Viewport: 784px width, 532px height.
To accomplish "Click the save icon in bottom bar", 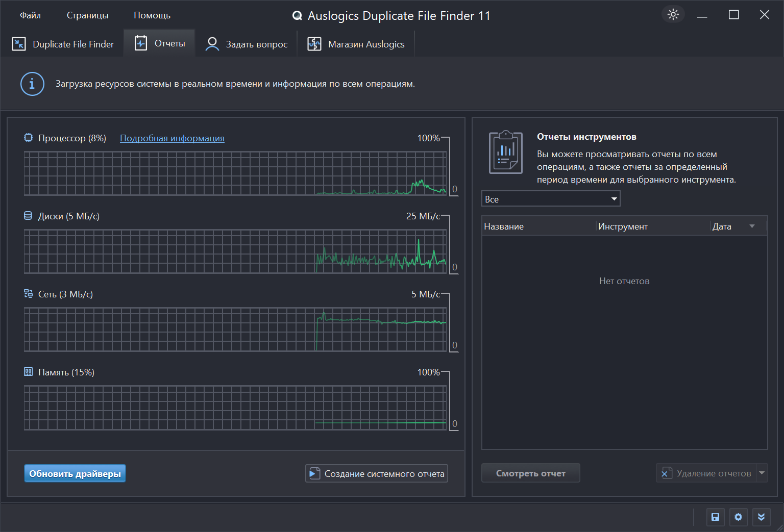I will [x=715, y=517].
